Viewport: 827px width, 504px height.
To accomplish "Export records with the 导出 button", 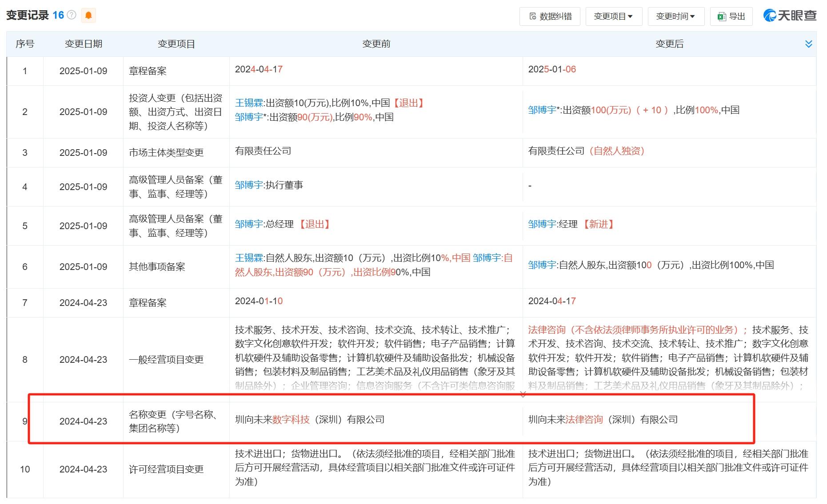I will tap(731, 16).
